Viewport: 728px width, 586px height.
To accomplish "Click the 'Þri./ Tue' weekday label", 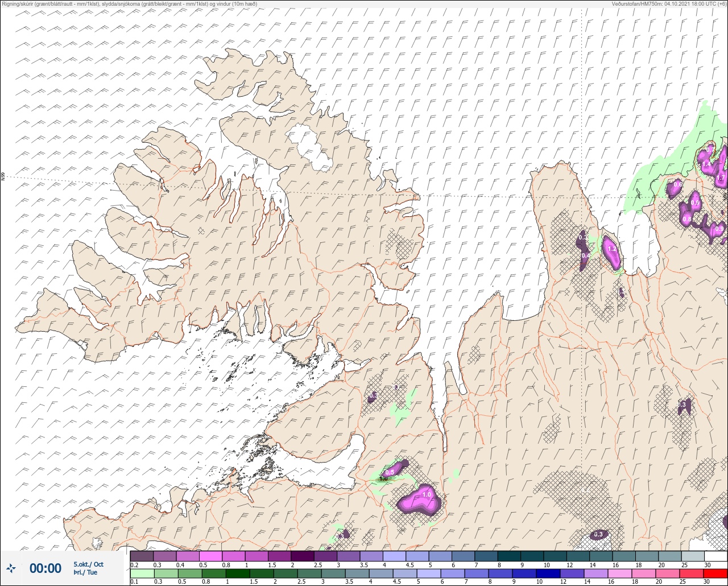I will click(85, 572).
